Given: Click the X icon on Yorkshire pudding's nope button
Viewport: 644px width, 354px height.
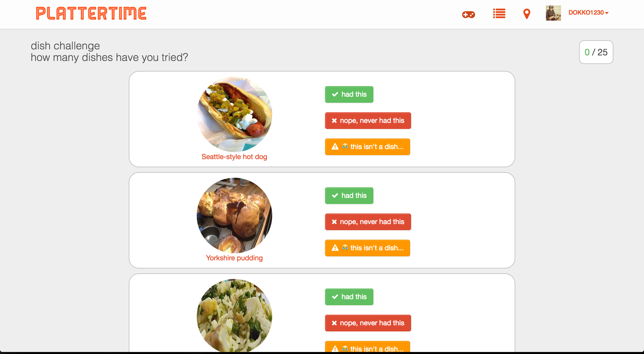Looking at the screenshot, I should [x=334, y=222].
